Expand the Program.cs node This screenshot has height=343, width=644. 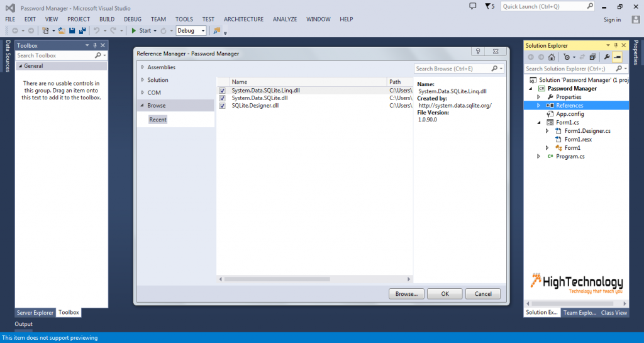(538, 156)
